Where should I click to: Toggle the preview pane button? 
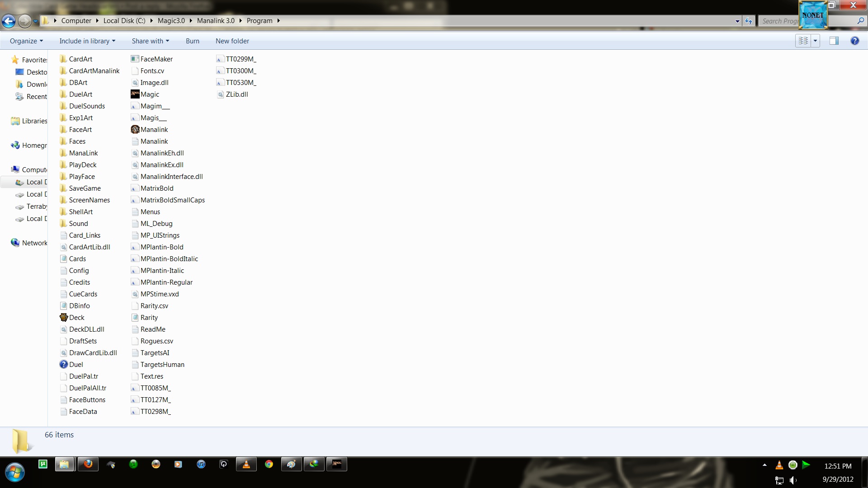click(834, 41)
